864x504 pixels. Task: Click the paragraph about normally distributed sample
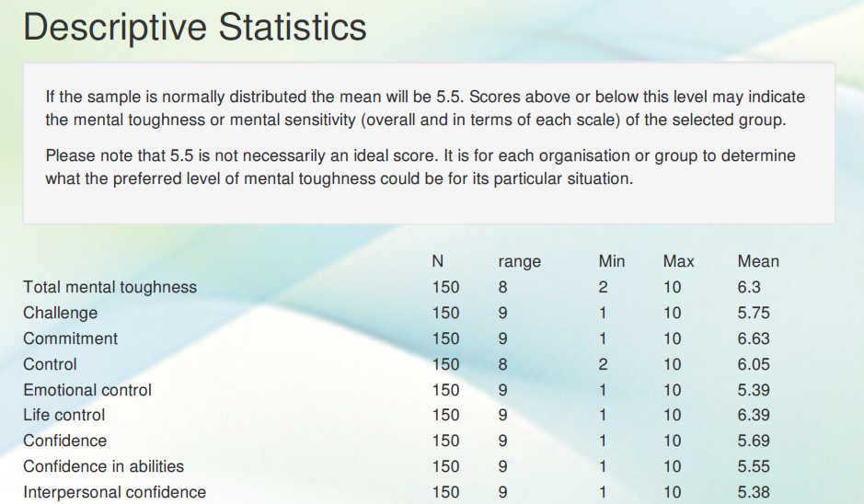click(425, 109)
